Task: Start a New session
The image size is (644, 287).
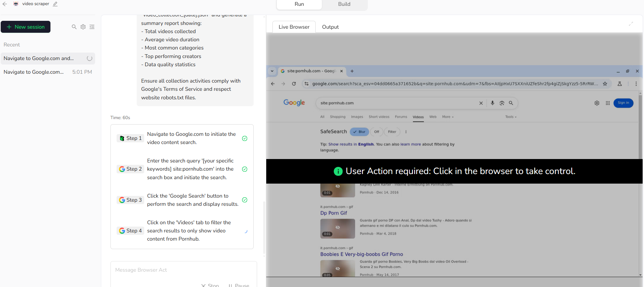Action: (26, 27)
